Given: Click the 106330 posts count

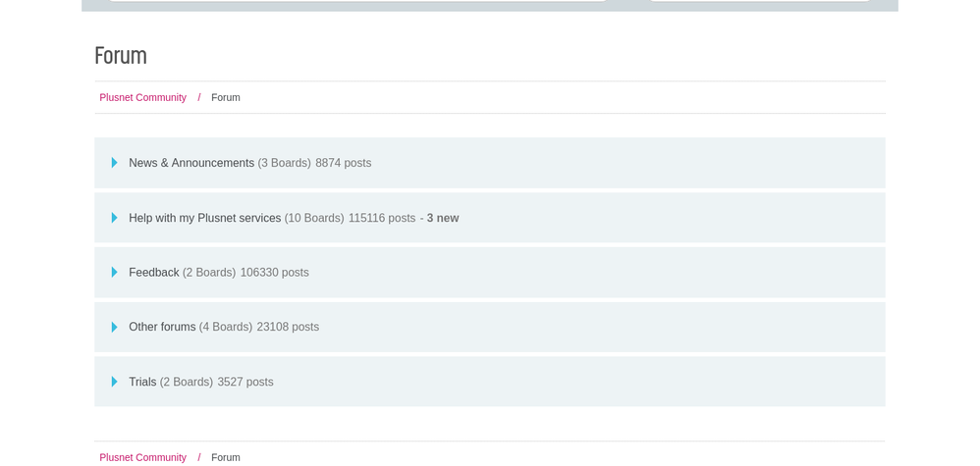Looking at the screenshot, I should pyautogui.click(x=274, y=273).
